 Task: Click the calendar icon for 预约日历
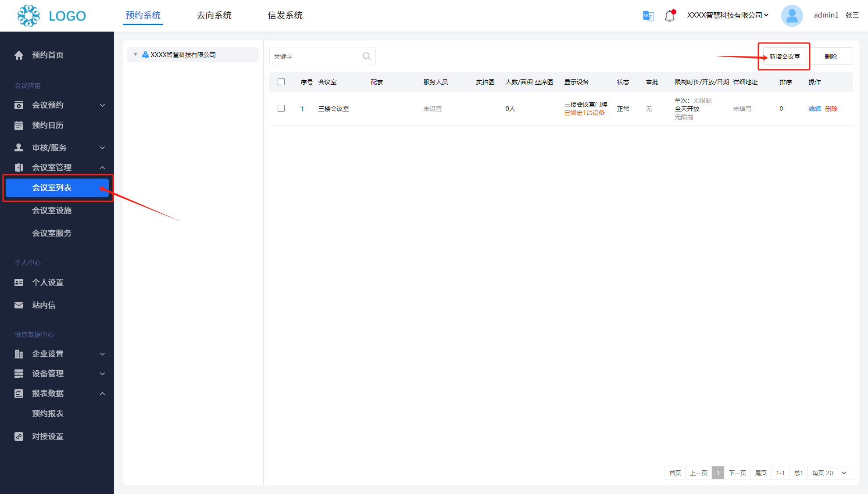tap(19, 125)
